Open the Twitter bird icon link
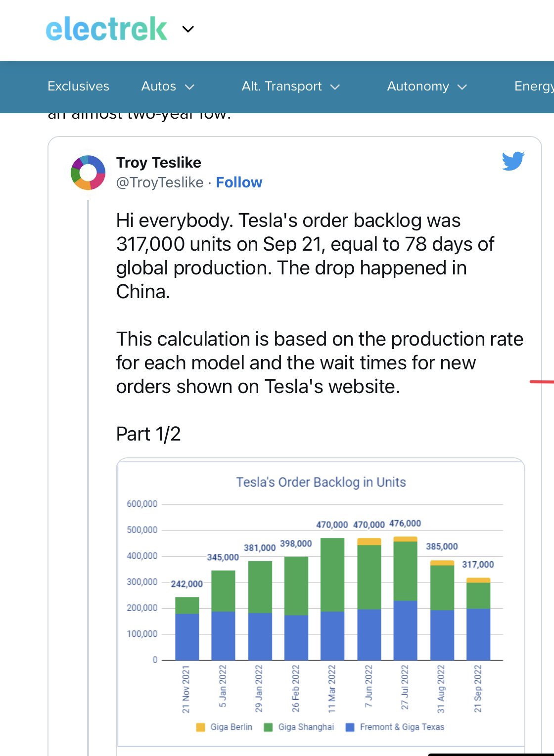Screen dimensions: 554x756 point(513,161)
